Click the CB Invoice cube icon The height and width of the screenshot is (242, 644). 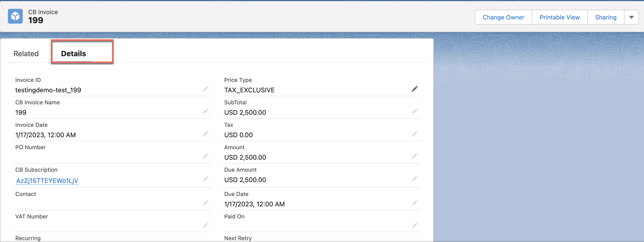tap(15, 16)
